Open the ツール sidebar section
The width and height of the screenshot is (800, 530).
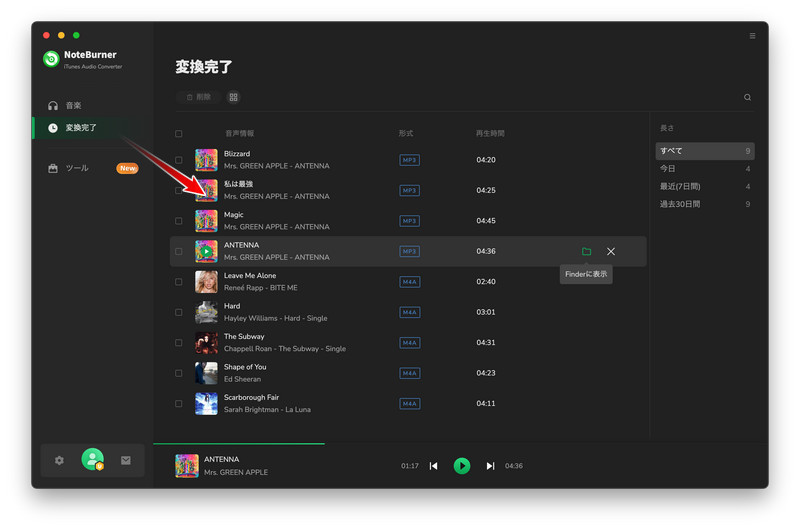click(77, 168)
